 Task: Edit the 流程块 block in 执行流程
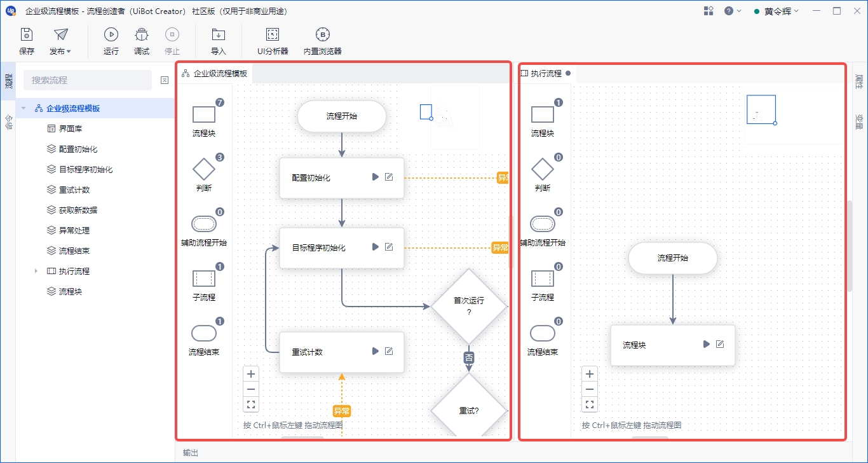click(x=720, y=344)
